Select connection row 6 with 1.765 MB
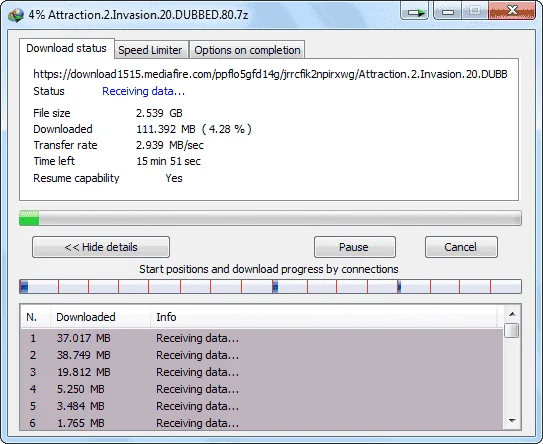 261,423
